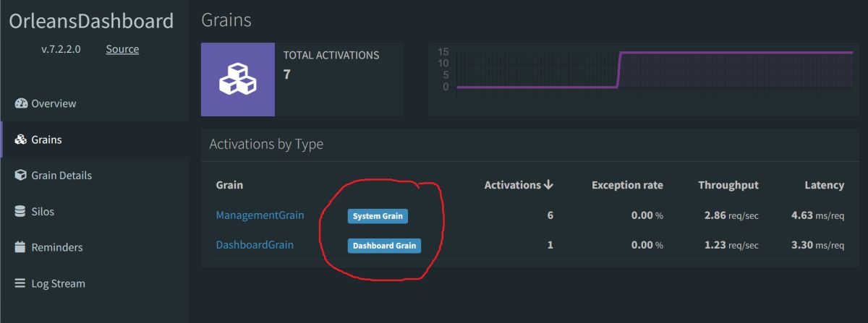Click the Grains cubes icon in sidebar
Image resolution: width=868 pixels, height=323 pixels.
click(x=21, y=139)
